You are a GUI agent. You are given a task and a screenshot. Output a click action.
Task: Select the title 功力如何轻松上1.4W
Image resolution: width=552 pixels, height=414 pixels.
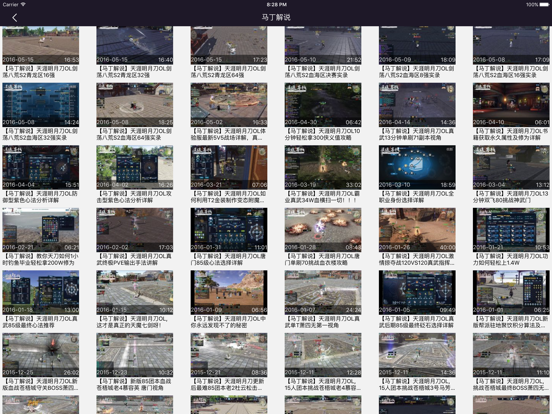point(511,259)
